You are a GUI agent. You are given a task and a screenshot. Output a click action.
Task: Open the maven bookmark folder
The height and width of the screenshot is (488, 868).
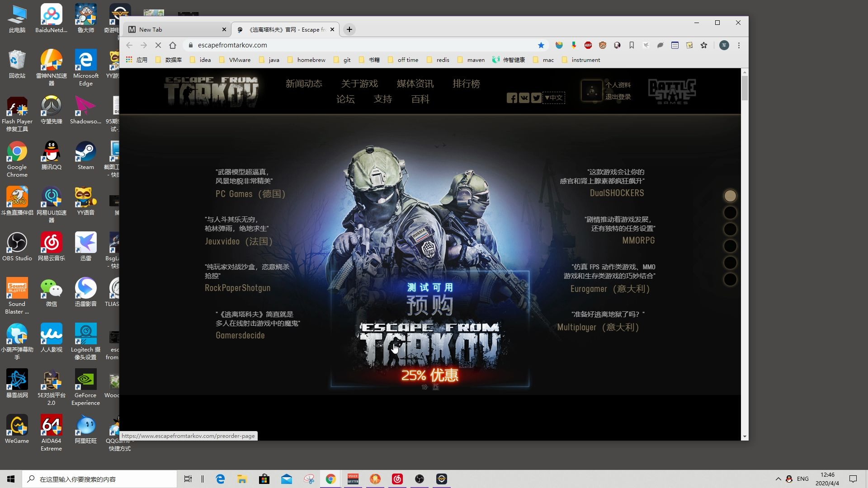click(x=471, y=60)
